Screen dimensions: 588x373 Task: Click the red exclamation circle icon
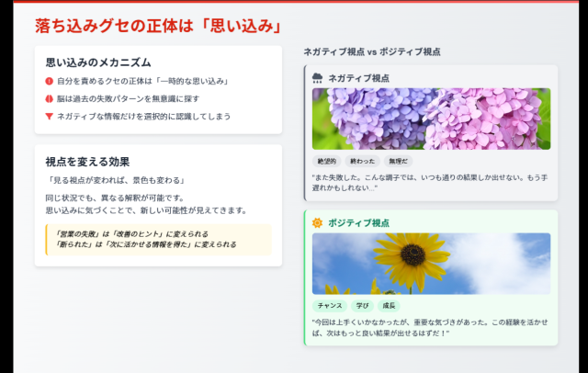49,81
